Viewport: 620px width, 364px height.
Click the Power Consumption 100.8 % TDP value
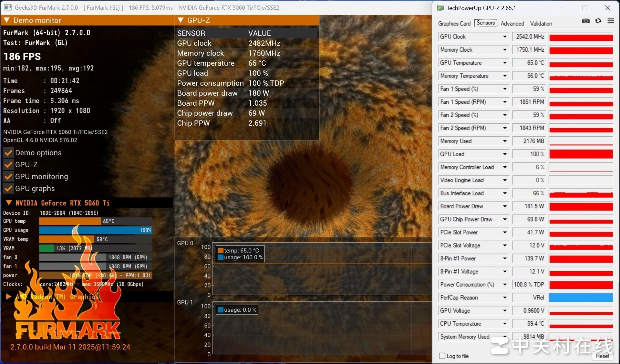(x=529, y=285)
